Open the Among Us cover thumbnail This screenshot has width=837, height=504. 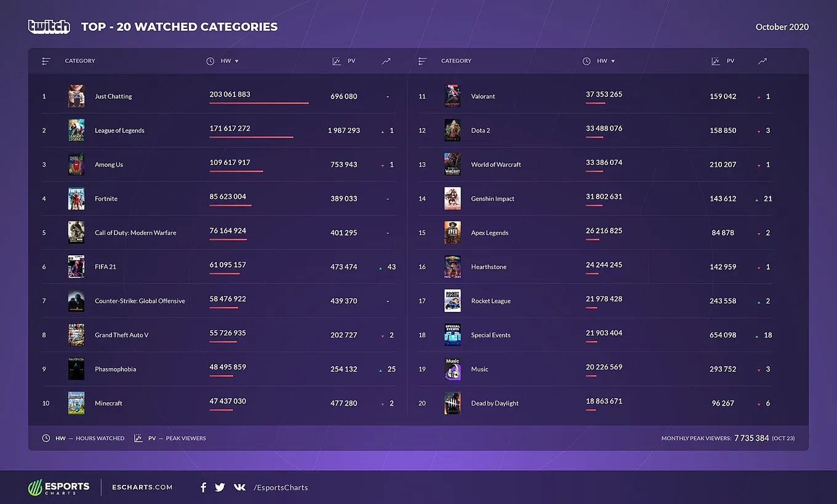coord(76,164)
